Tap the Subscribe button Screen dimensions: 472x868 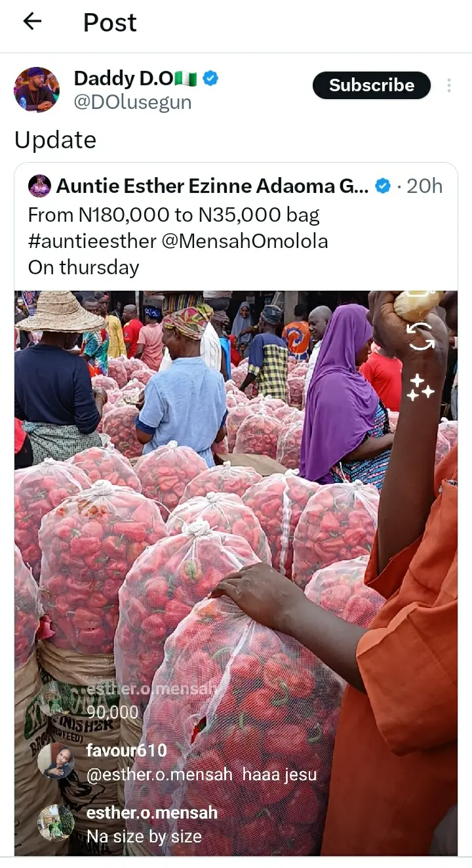point(372,85)
